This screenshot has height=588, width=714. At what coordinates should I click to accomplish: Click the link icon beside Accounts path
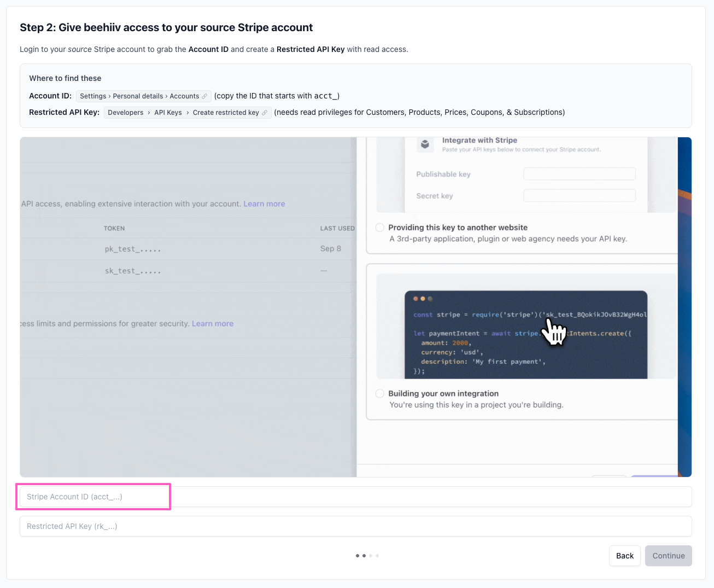tap(204, 96)
